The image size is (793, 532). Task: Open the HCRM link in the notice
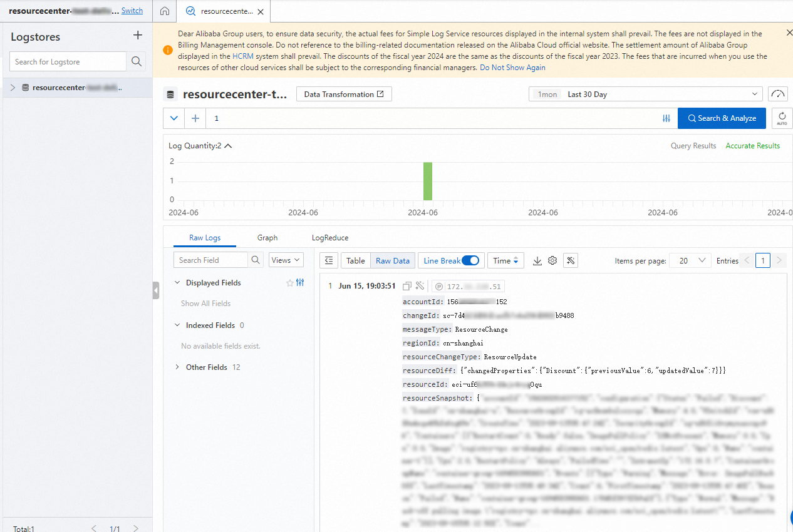pos(243,56)
